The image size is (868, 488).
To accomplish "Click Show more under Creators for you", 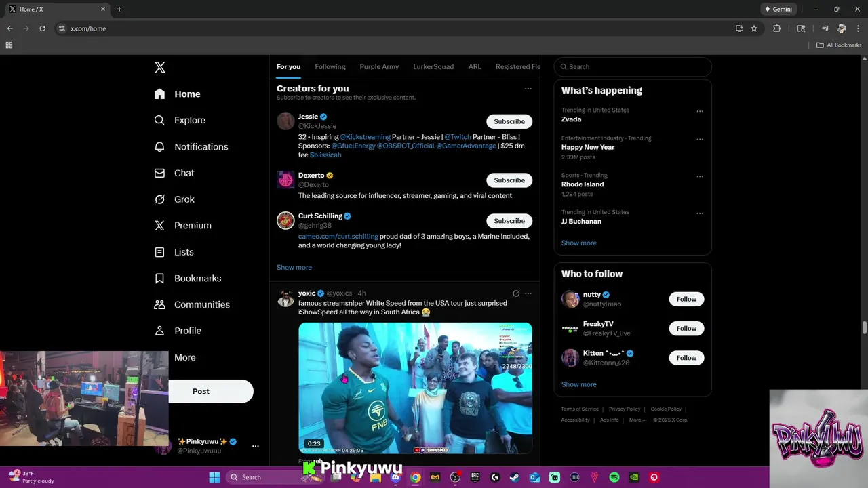I will 294,267.
